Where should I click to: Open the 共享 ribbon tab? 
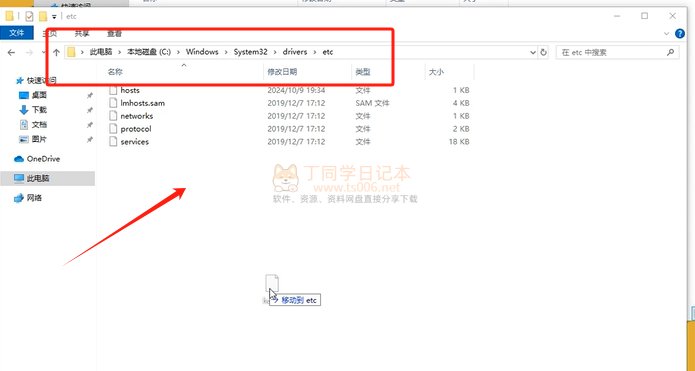pos(82,34)
